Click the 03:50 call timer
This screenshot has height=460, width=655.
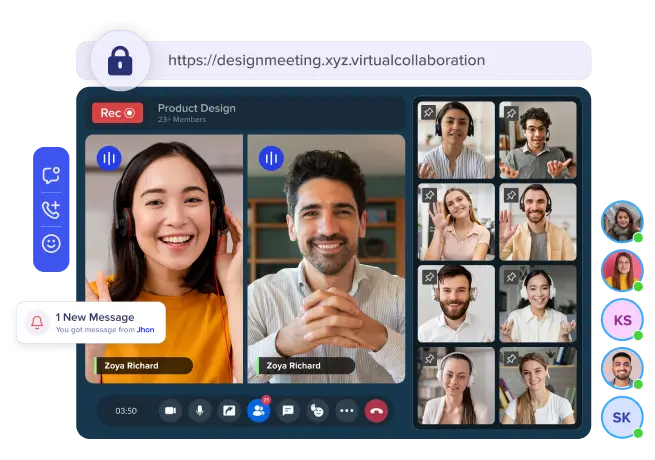coord(126,411)
